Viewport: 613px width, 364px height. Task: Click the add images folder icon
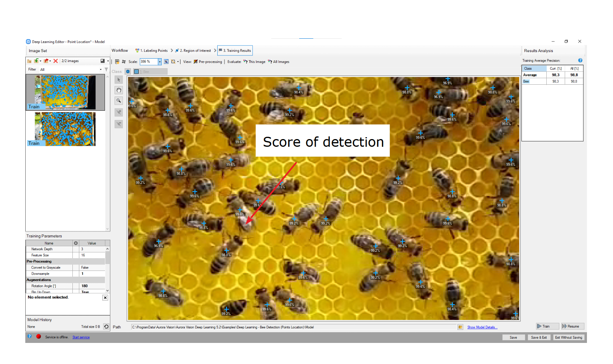tap(30, 61)
